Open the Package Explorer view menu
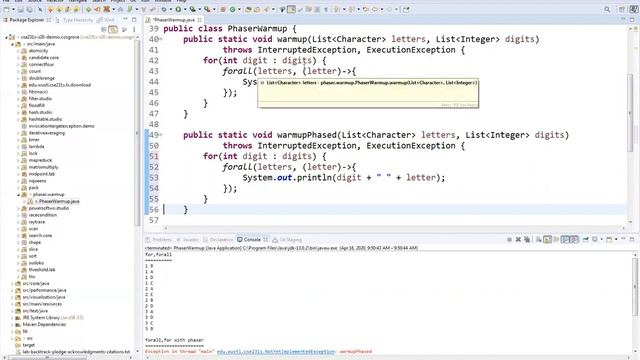Screen dimensions: 640x360 (134, 29)
